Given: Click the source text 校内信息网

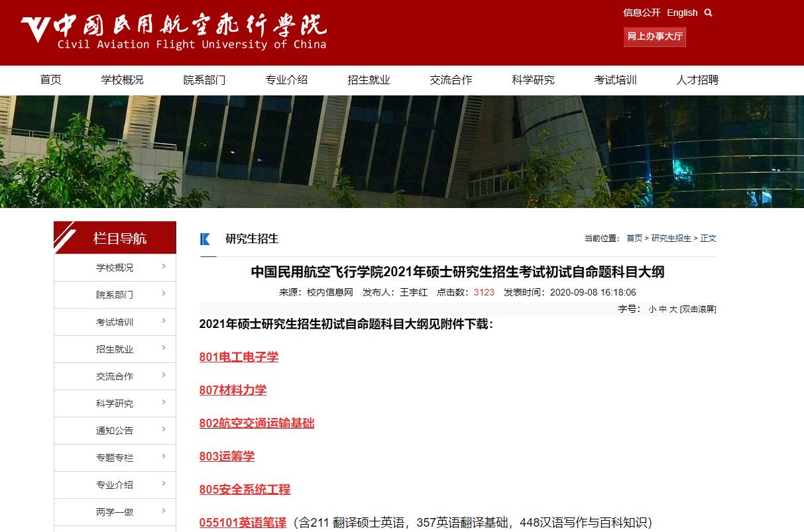Looking at the screenshot, I should pos(330,292).
